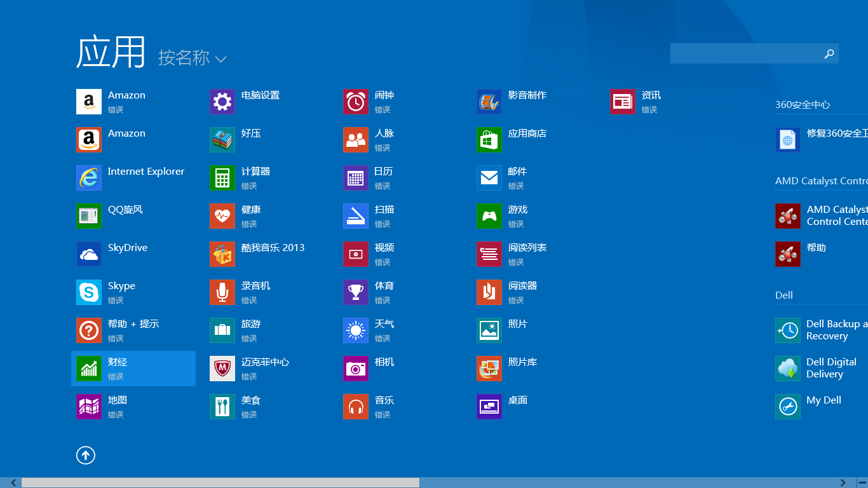
Task: Open the 录音机 microphone icon
Action: coord(222,292)
